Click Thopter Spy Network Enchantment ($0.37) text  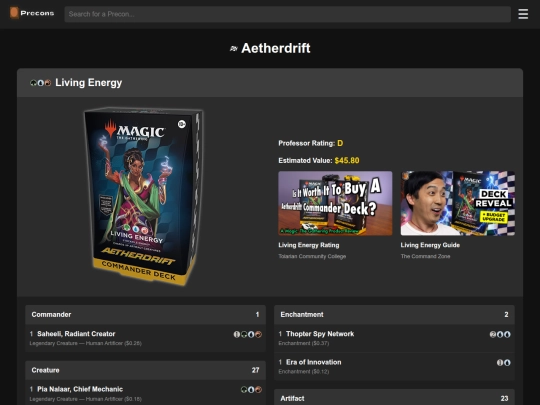coord(304,343)
